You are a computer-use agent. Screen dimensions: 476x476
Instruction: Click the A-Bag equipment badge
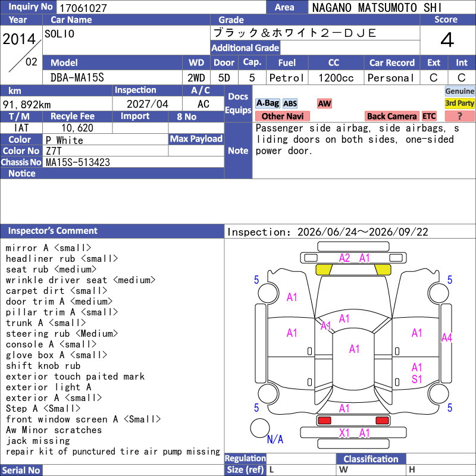(x=267, y=104)
